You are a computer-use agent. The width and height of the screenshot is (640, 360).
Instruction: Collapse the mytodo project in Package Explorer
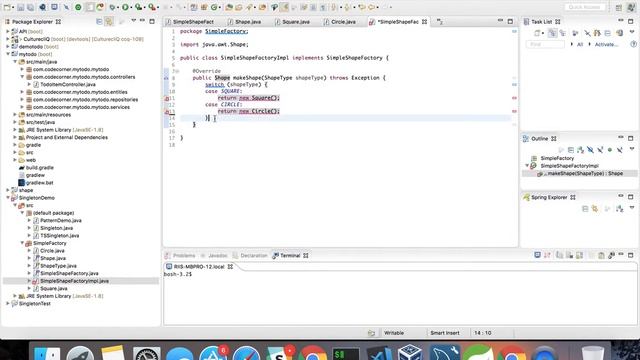coord(8,54)
